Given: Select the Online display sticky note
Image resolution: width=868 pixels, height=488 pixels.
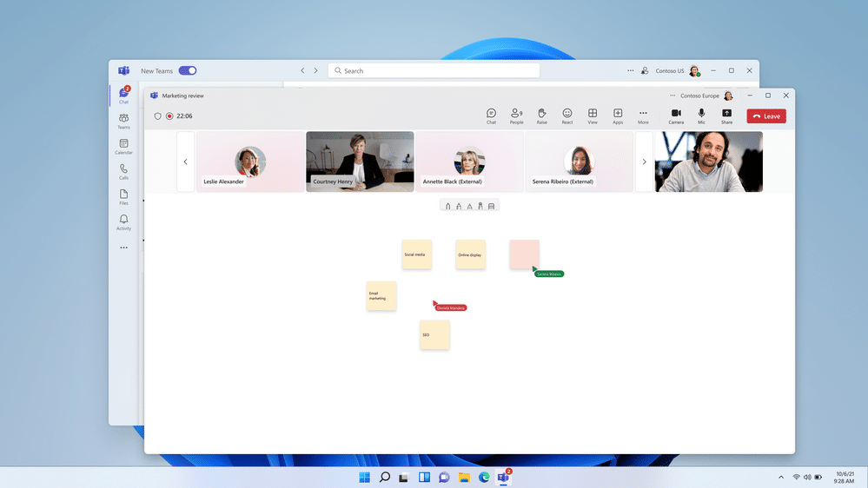Looking at the screenshot, I should coord(471,254).
